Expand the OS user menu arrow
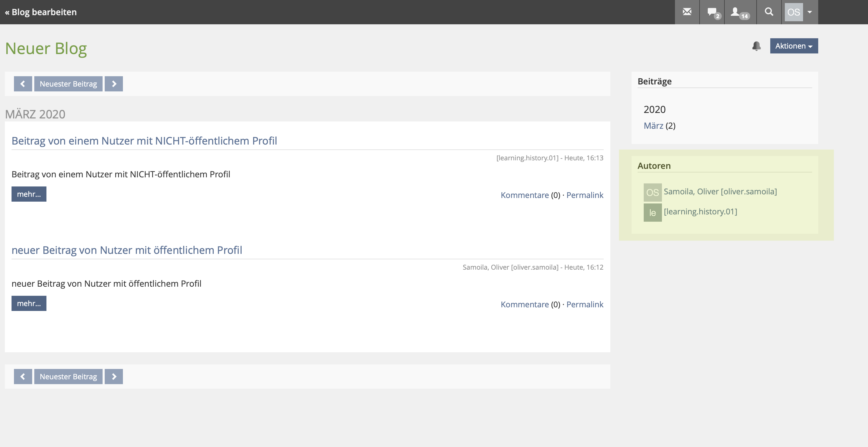Viewport: 868px width, 447px height. (810, 12)
